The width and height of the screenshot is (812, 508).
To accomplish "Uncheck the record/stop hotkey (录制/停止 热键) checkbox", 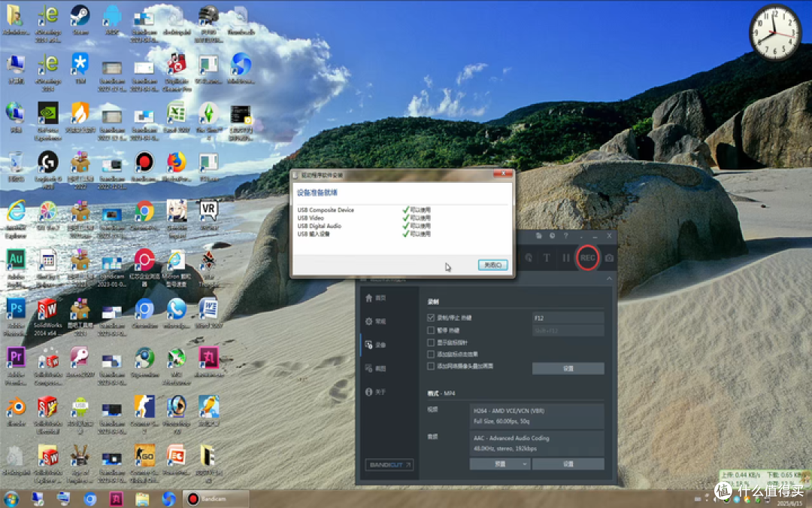I will 431,318.
